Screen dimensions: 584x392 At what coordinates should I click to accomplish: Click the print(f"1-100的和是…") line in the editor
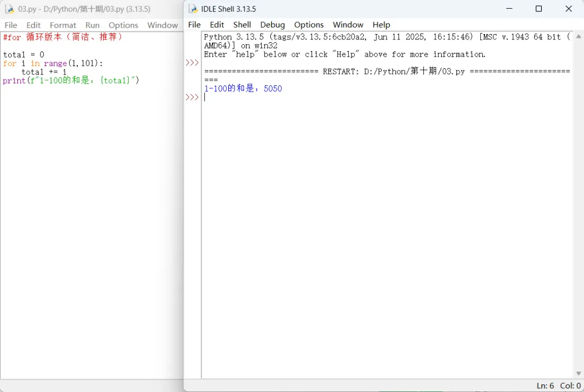tap(71, 80)
